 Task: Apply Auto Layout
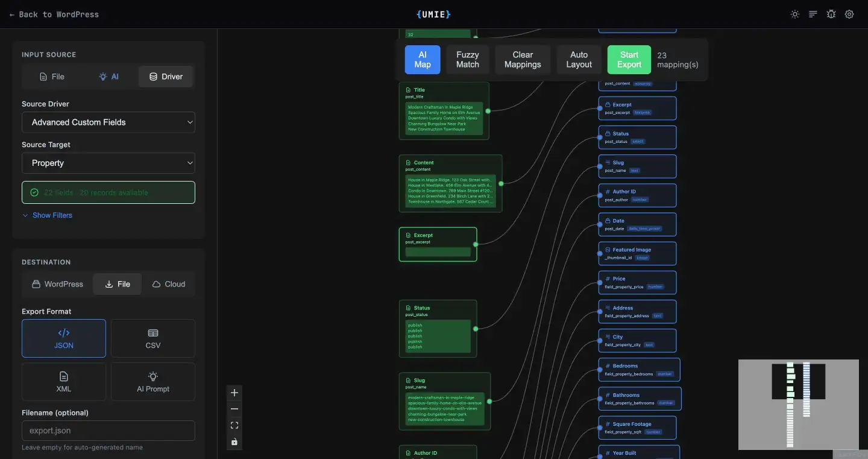point(579,60)
